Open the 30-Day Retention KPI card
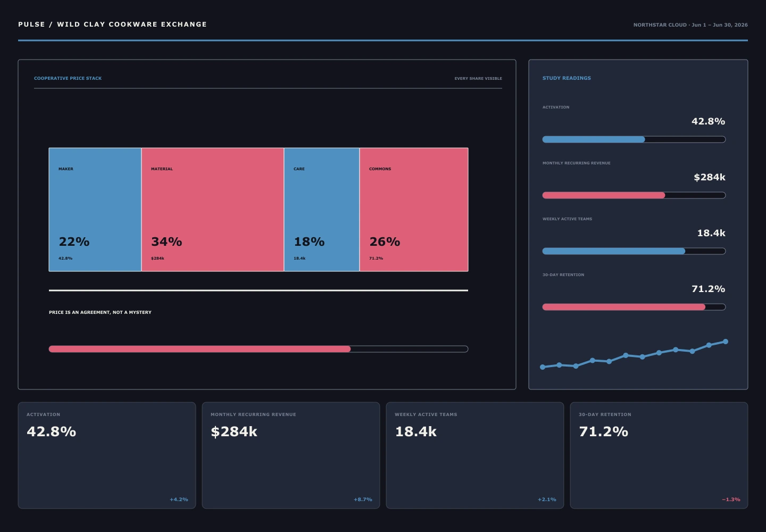Viewport: 766px width, 532px height. click(x=659, y=455)
